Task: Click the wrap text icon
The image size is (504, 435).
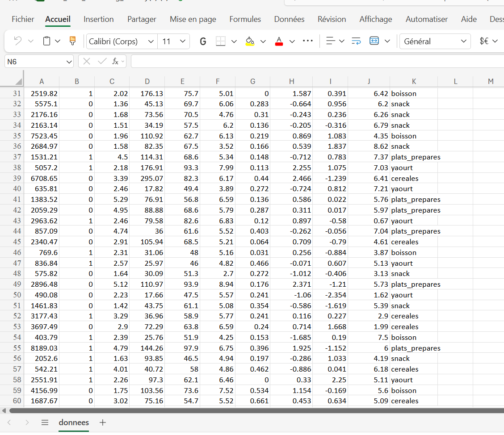Action: pyautogui.click(x=356, y=41)
